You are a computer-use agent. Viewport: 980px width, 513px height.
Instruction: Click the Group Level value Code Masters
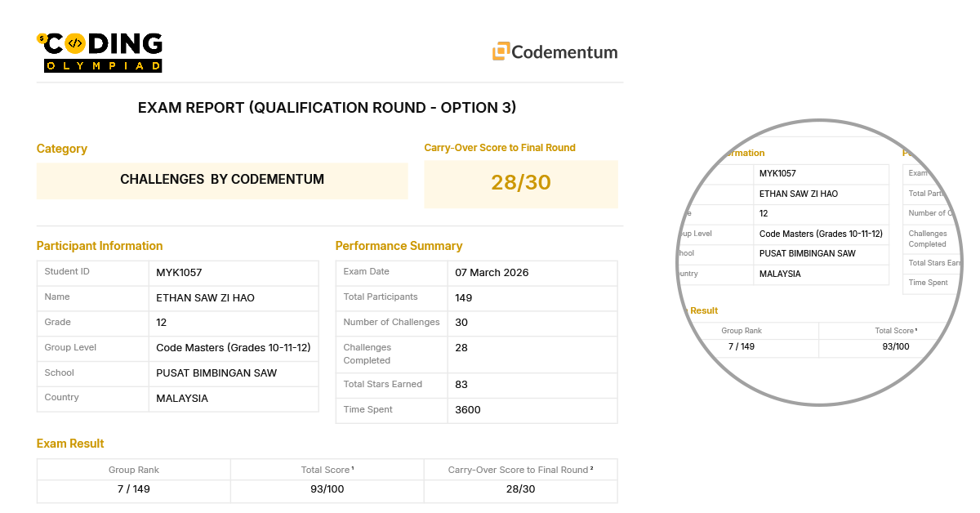coord(233,348)
